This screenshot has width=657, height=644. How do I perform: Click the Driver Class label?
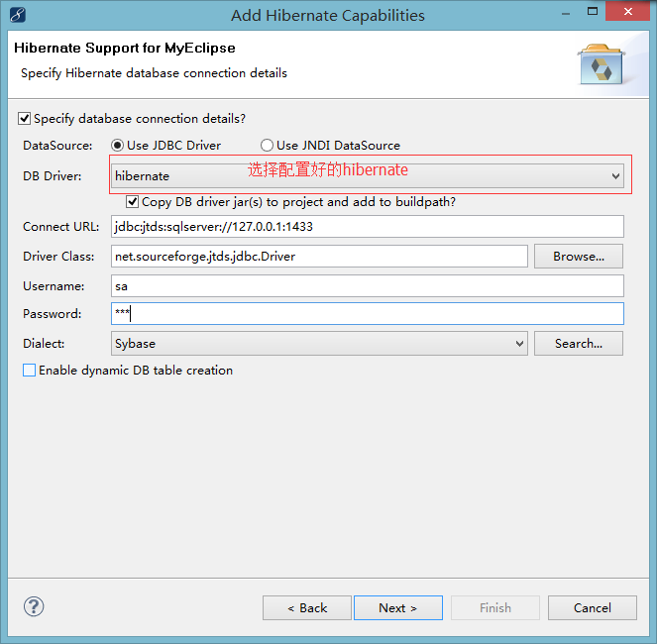point(58,257)
